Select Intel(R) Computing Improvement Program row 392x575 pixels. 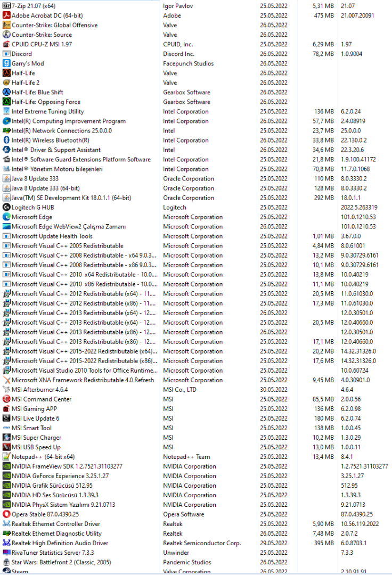[x=69, y=121]
